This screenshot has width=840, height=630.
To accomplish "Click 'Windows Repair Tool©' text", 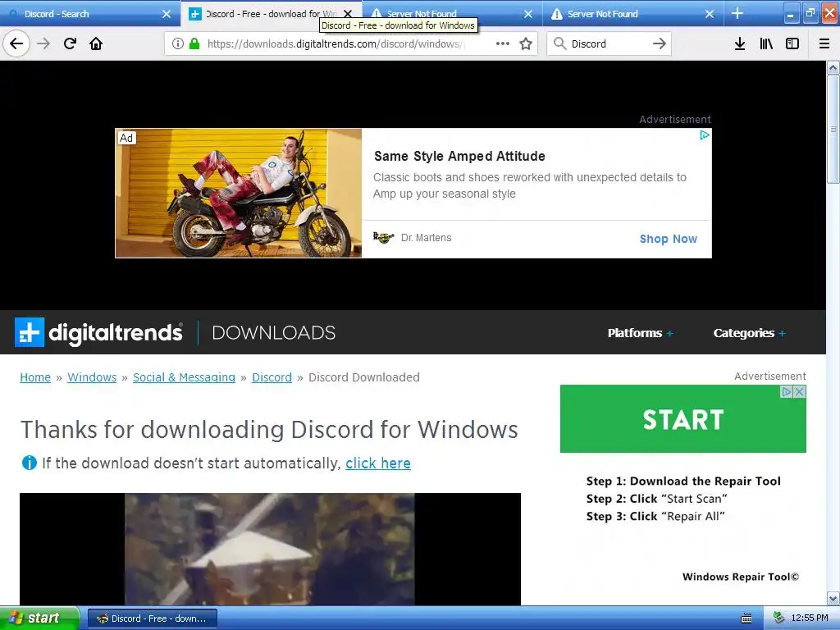I will tap(741, 577).
